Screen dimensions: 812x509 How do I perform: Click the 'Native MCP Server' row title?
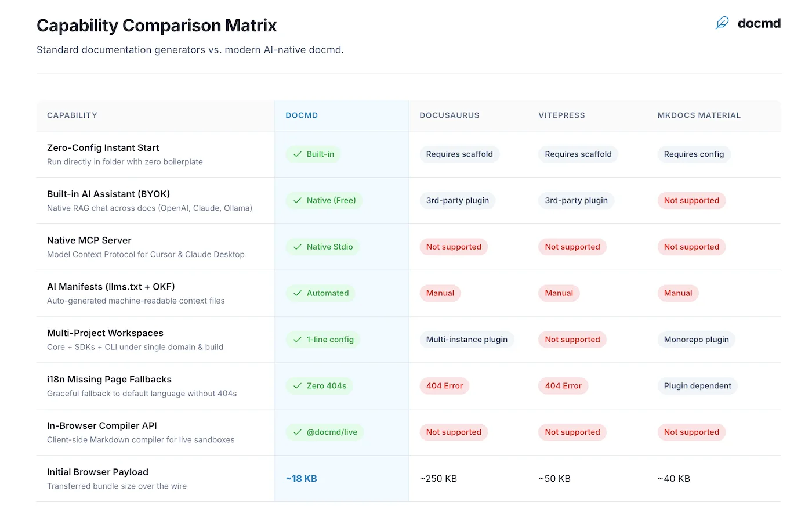coord(89,241)
